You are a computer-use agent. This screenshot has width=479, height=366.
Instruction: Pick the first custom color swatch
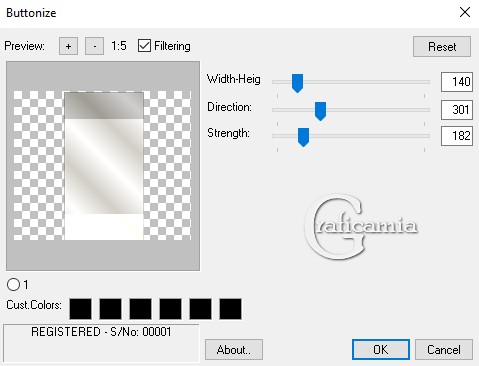click(80, 309)
